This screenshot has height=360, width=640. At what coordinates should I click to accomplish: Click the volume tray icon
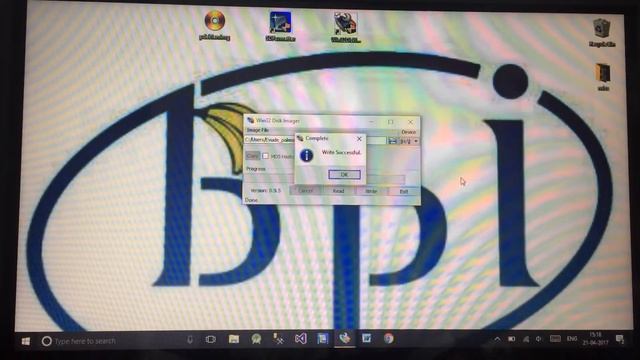pos(539,339)
